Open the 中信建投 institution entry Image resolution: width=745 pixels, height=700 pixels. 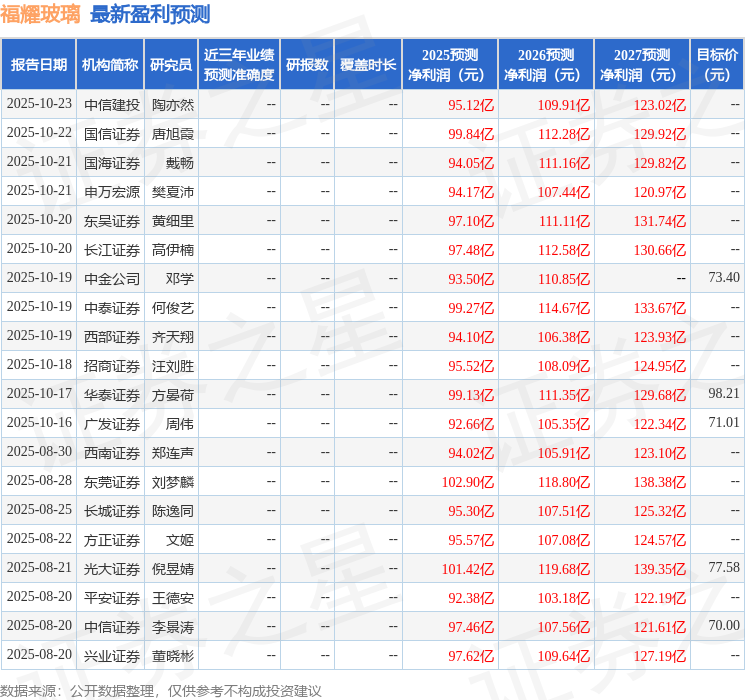(x=111, y=104)
